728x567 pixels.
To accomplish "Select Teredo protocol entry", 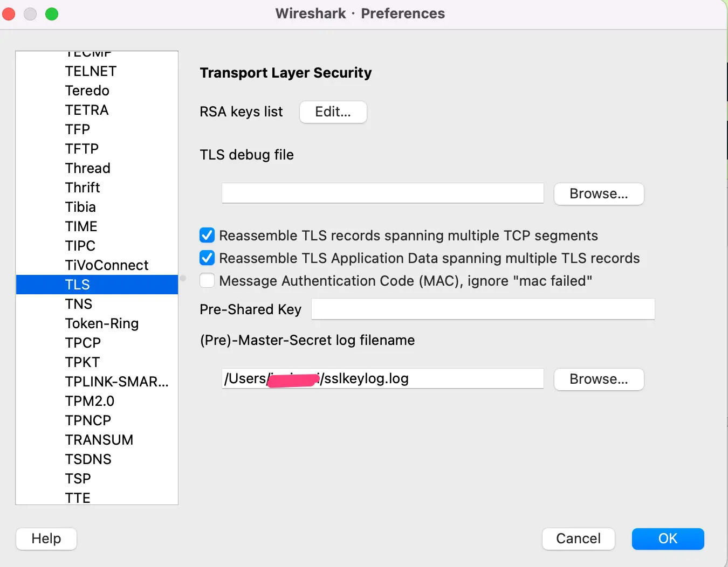I will [87, 91].
